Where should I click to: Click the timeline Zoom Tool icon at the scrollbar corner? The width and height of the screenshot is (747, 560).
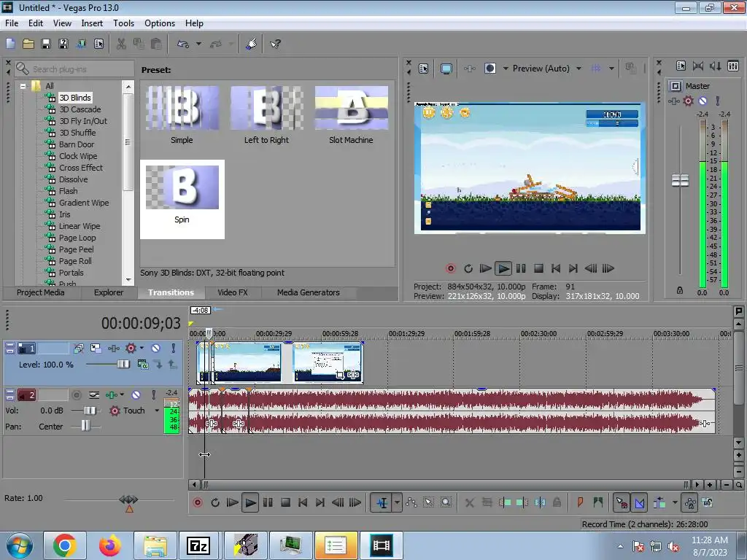coord(738,485)
